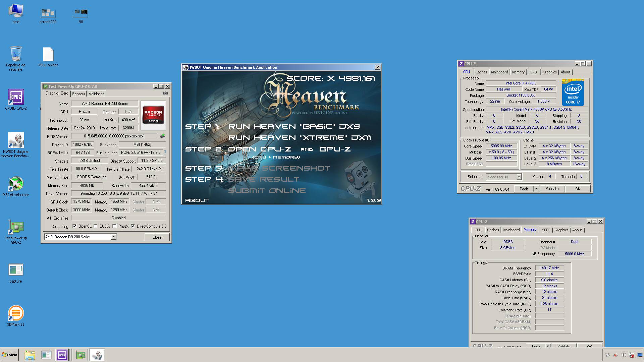The width and height of the screenshot is (644, 362).
Task: Click the Intel Core i7 logo in CPU-Z
Action: 573,93
